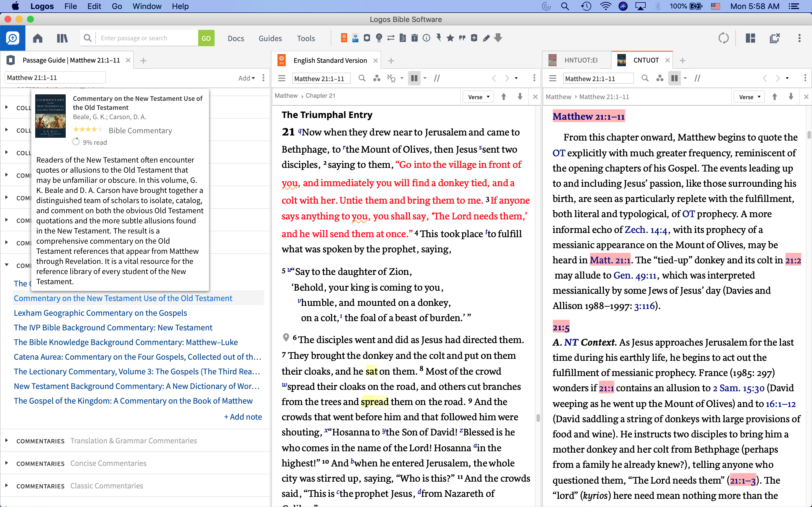Open the Library icon in toolbar

coord(62,38)
